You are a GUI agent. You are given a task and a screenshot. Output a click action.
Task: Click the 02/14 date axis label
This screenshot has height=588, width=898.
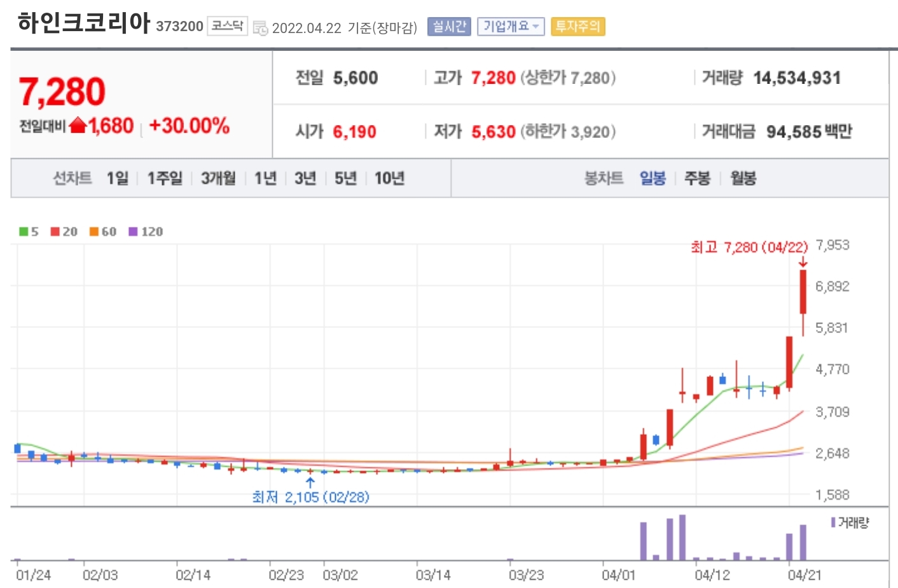pos(193,575)
